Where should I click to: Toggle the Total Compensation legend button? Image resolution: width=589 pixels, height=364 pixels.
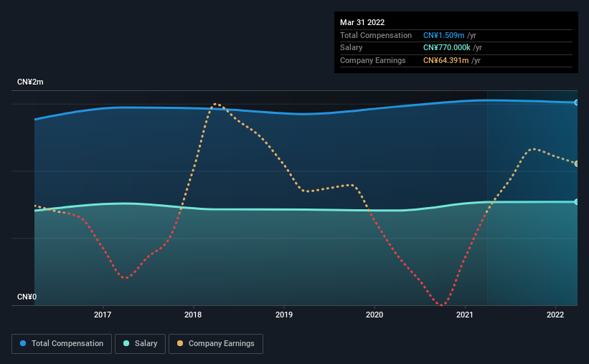tap(62, 344)
